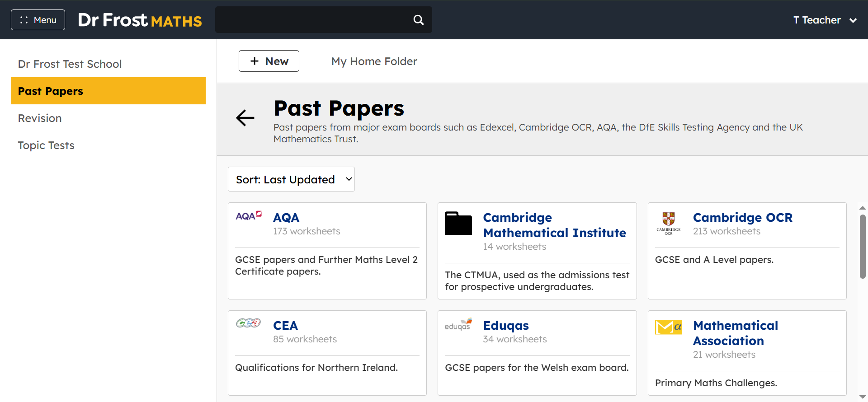This screenshot has width=868, height=402.
Task: Click the '85 worksheets' text
Action: (x=305, y=339)
